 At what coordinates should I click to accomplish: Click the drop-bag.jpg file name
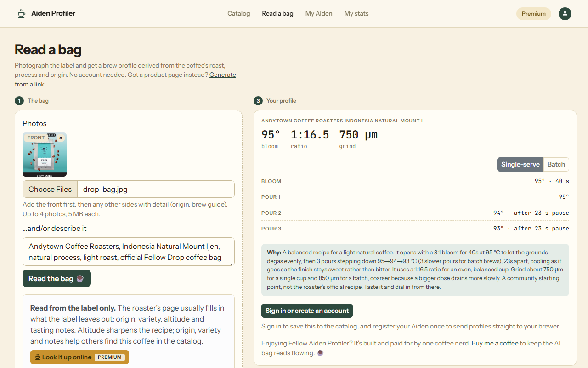coord(105,189)
